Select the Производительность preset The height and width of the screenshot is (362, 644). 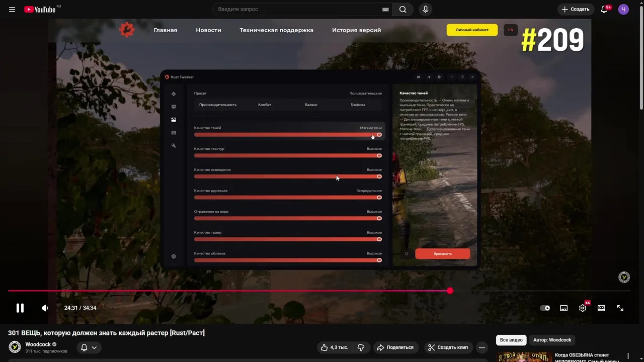[218, 105]
